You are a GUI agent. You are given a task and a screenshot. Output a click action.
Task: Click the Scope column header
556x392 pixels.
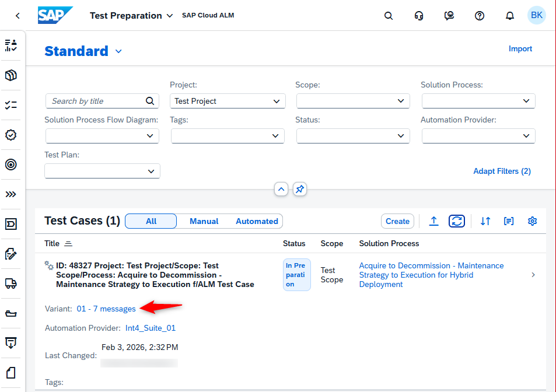(332, 243)
